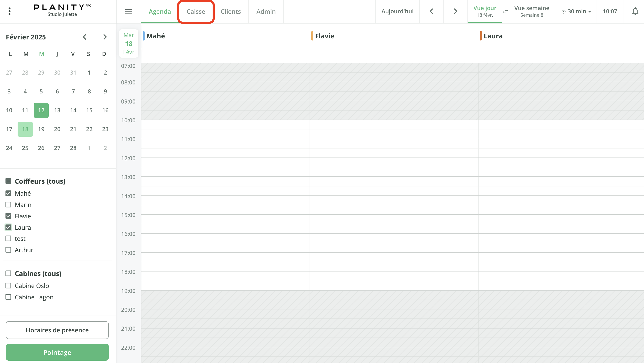Click Flavie's orange color marker
The width and height of the screenshot is (644, 363).
312,36
